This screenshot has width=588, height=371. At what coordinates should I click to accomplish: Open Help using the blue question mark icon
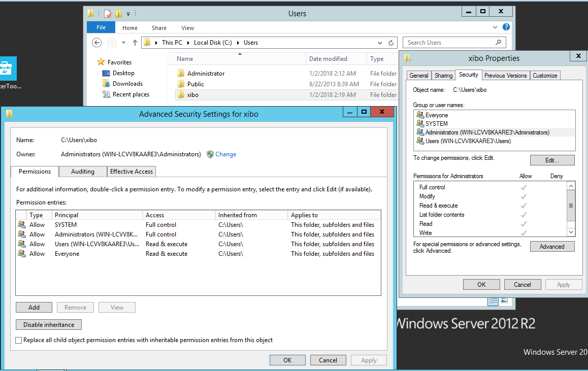506,27
